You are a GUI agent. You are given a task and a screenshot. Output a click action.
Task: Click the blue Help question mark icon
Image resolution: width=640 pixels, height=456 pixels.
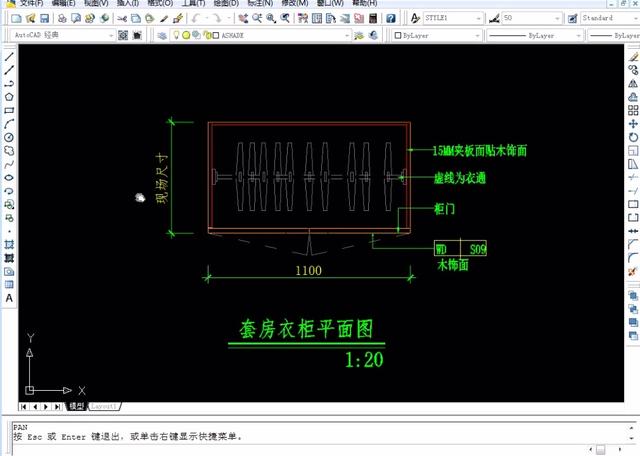[x=391, y=18]
